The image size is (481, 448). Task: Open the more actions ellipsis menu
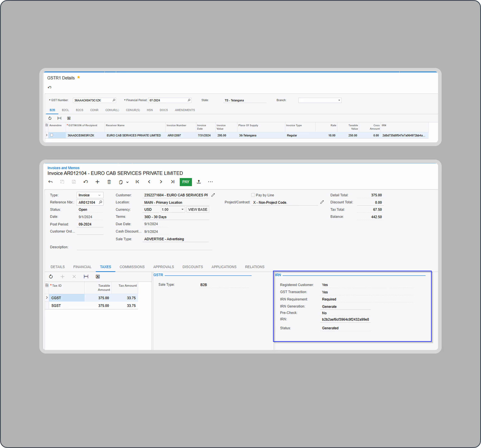[210, 182]
